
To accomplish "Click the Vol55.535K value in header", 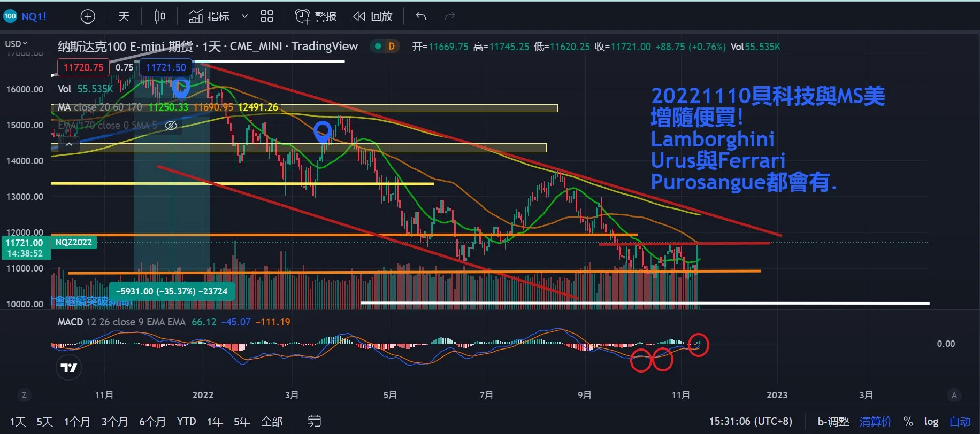I will coord(755,47).
